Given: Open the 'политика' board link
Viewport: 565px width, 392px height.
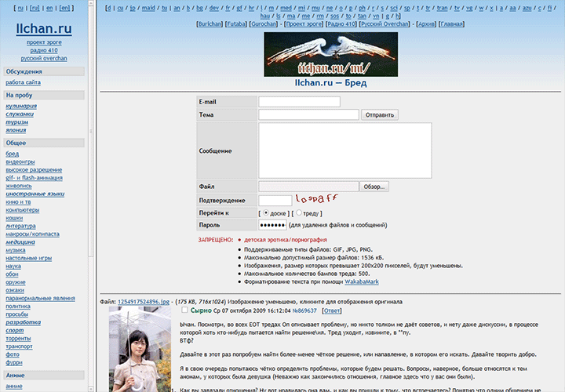Looking at the screenshot, I should click(18, 307).
